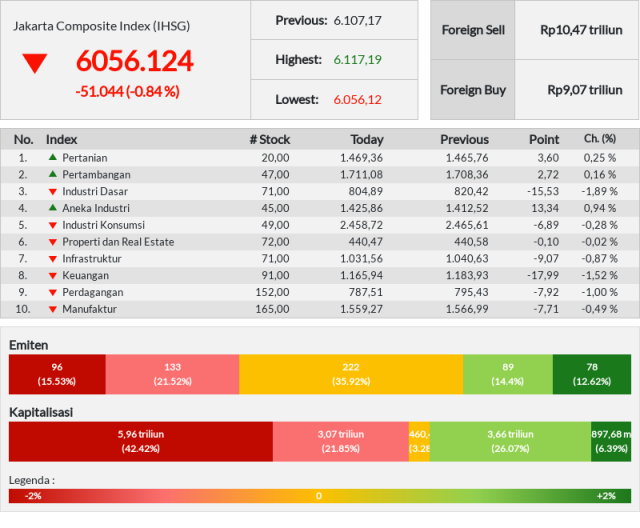
Task: Click the Foreign Sell label
Action: pyautogui.click(x=473, y=30)
